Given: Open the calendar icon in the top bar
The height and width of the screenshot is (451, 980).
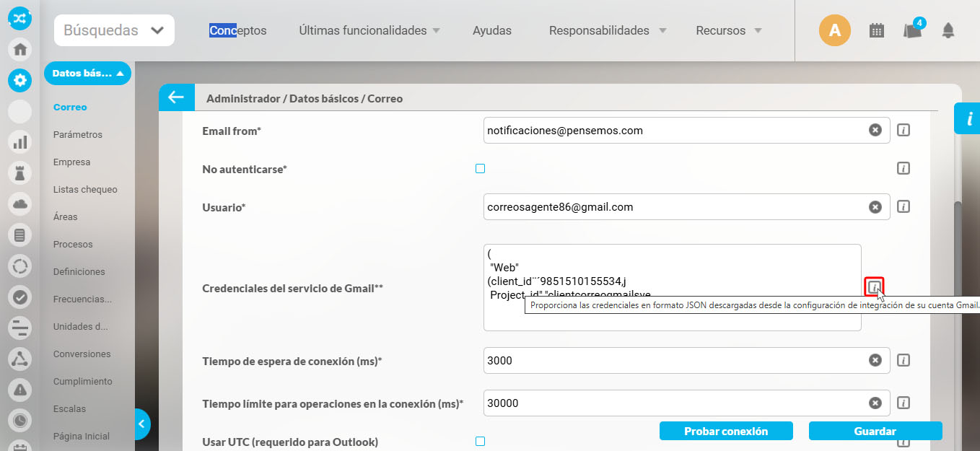Looking at the screenshot, I should point(876,31).
